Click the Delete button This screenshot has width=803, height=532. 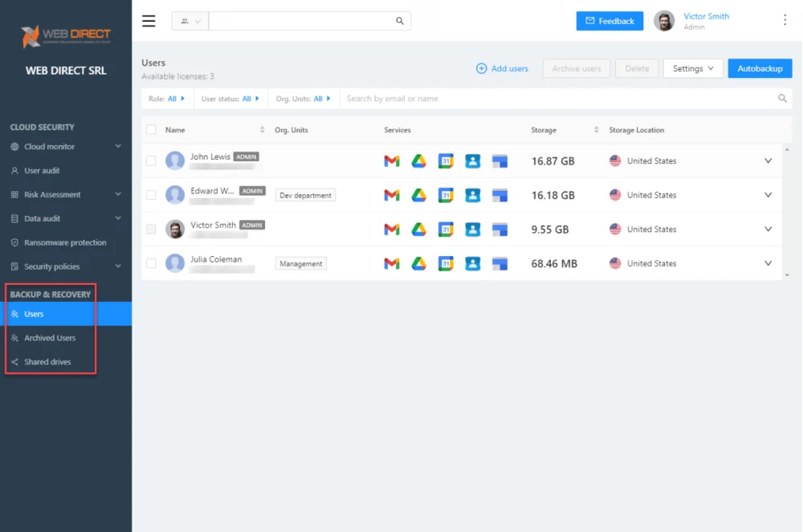(637, 68)
